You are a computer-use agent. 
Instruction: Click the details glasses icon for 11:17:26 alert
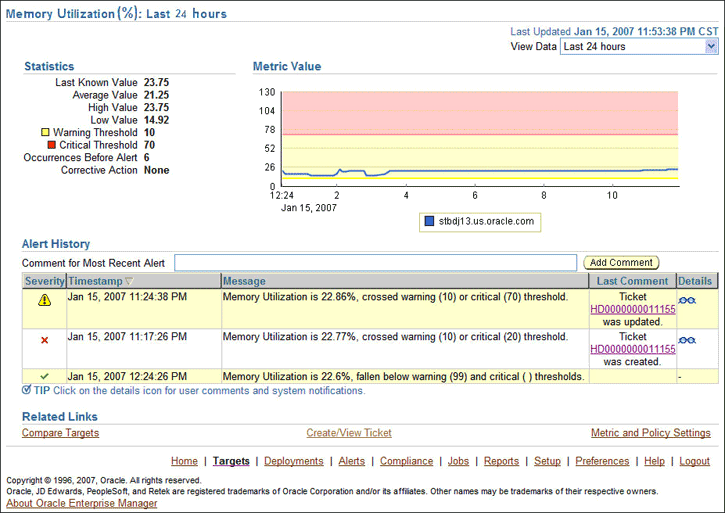click(687, 340)
